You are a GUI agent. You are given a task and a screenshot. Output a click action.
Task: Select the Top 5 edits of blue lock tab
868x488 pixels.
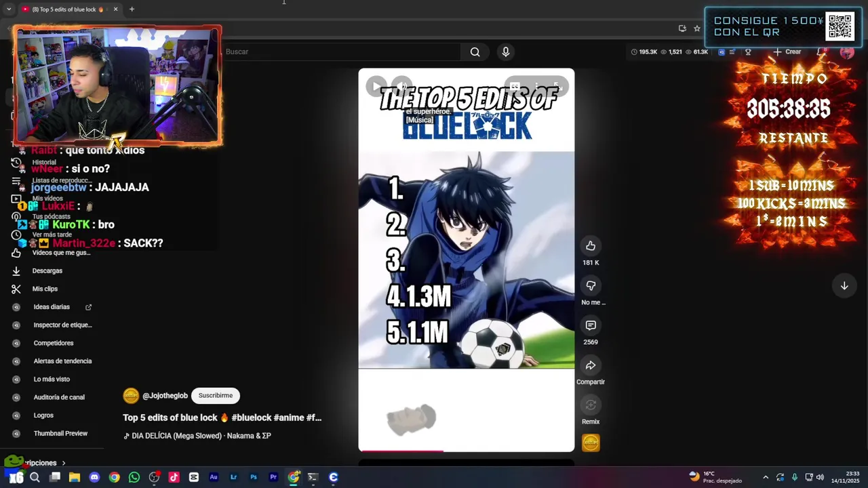point(68,9)
